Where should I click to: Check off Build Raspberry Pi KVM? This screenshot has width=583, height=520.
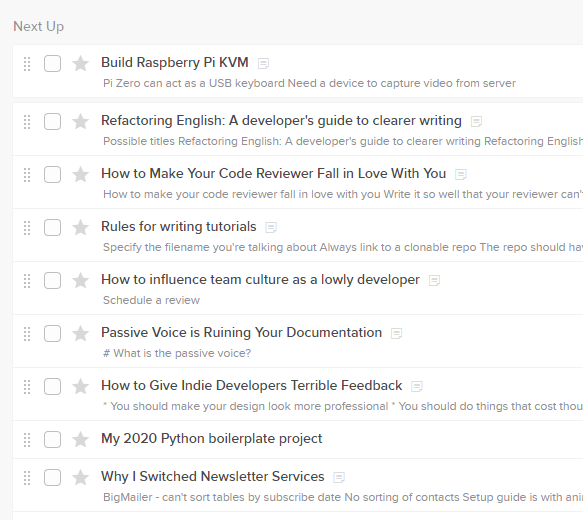[x=52, y=64]
